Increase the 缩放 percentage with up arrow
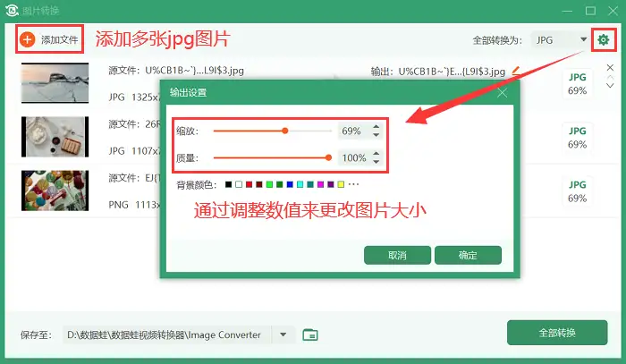 [376, 126]
